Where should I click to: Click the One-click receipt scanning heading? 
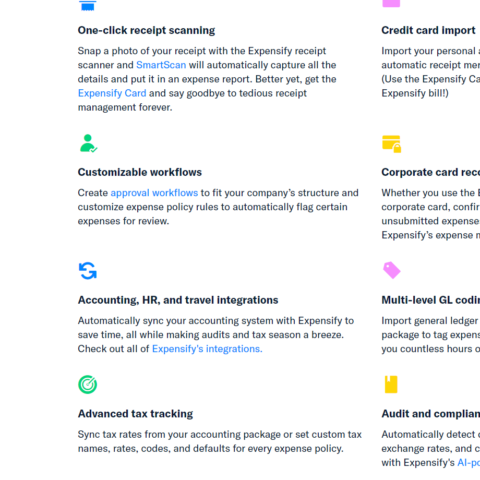(146, 30)
